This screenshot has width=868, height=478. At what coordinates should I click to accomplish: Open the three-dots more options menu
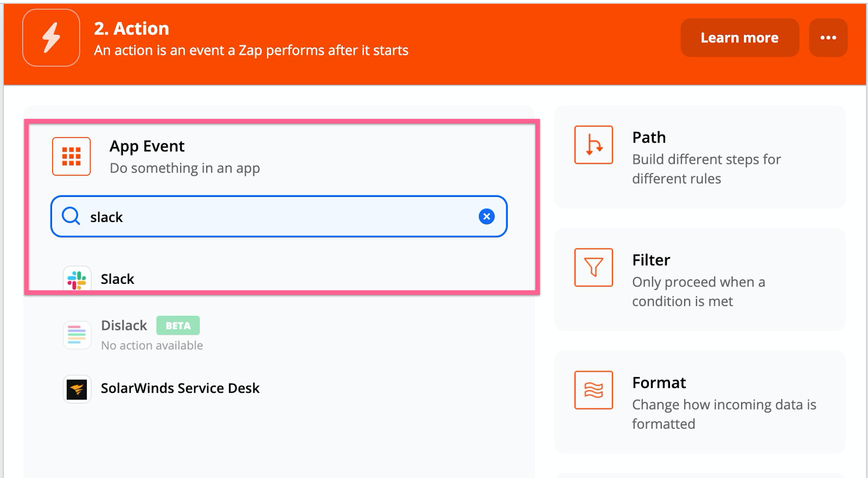[x=828, y=37]
